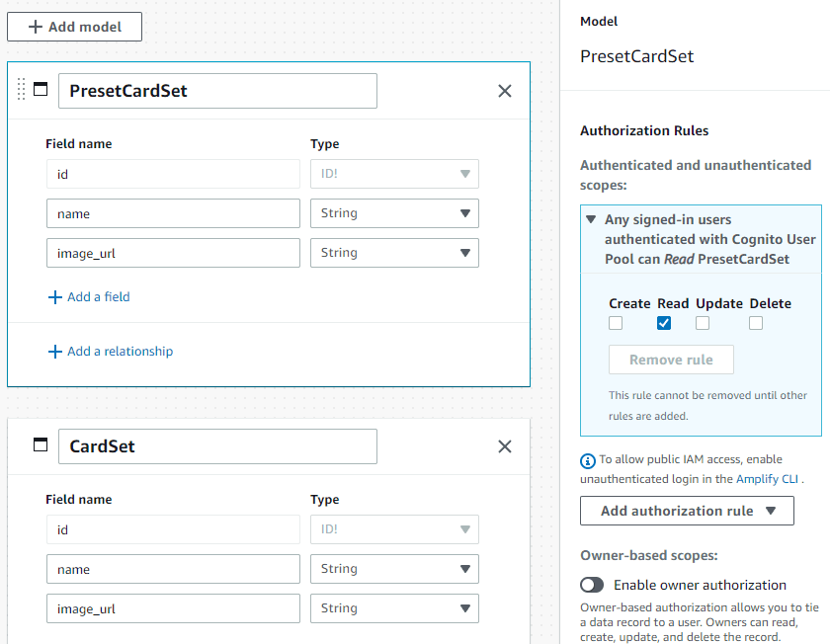The image size is (830, 644).
Task: Check the Create permission checkbox
Action: pyautogui.click(x=616, y=323)
